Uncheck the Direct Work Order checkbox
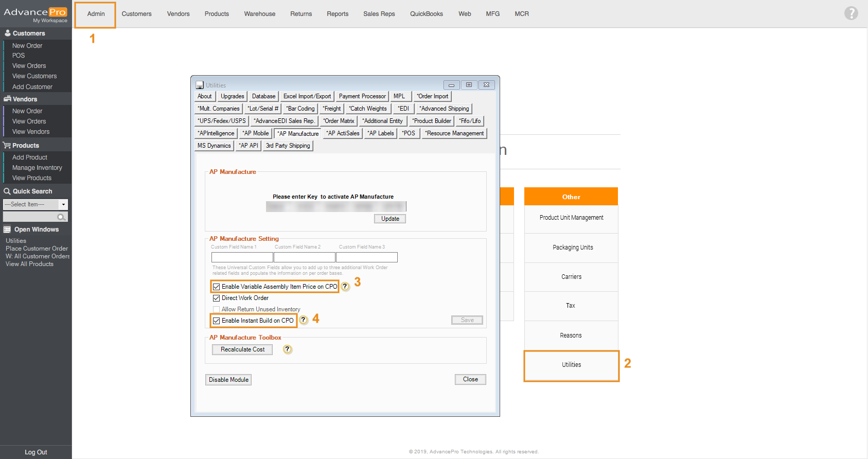Screen dimensions: 868x459 [217, 298]
